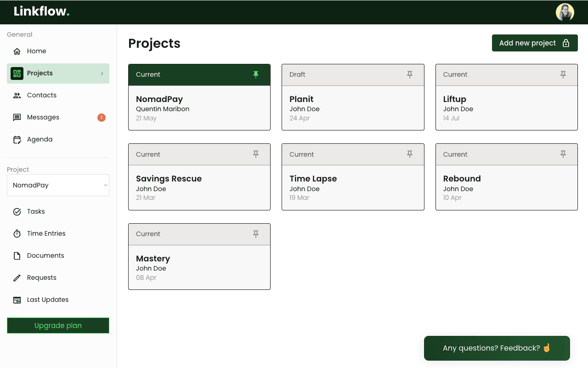Image resolution: width=588 pixels, height=368 pixels.
Task: Pin the Mastery project
Action: click(x=256, y=234)
